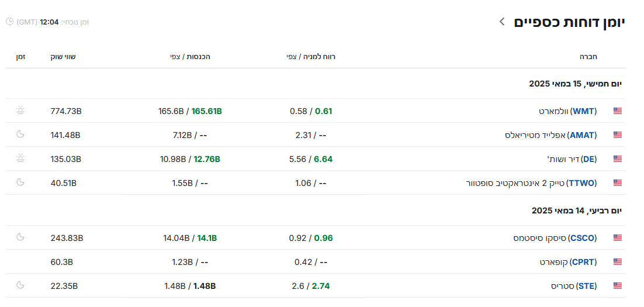Click the זמן column header
This screenshot has height=307, width=644.
click(x=21, y=57)
